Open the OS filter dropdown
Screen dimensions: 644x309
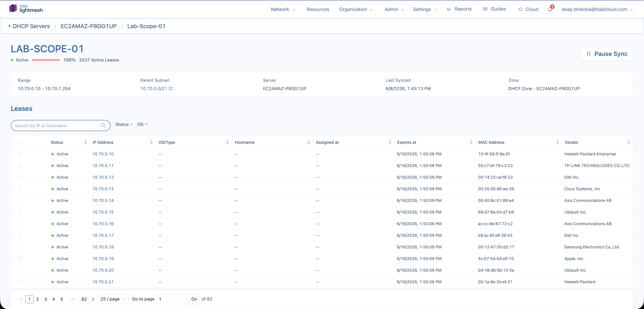142,124
